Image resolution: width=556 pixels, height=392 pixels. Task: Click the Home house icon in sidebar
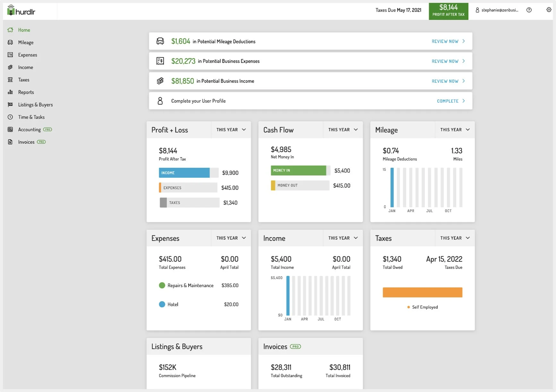click(10, 30)
